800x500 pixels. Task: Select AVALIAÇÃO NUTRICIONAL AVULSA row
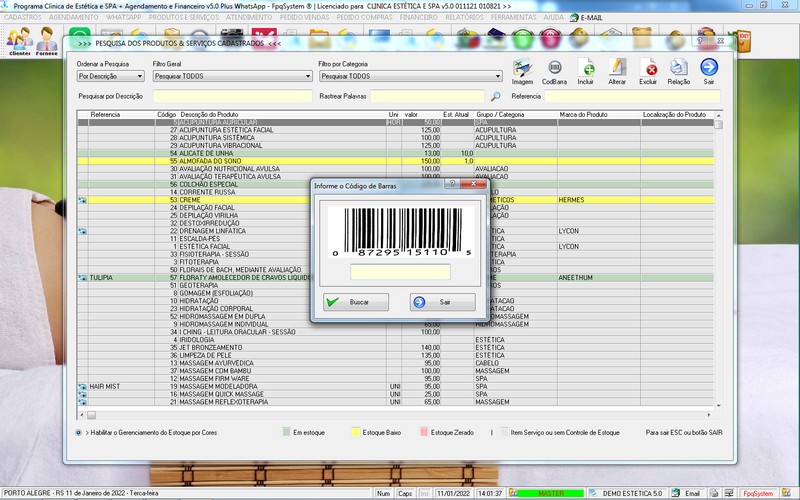[x=396, y=169]
